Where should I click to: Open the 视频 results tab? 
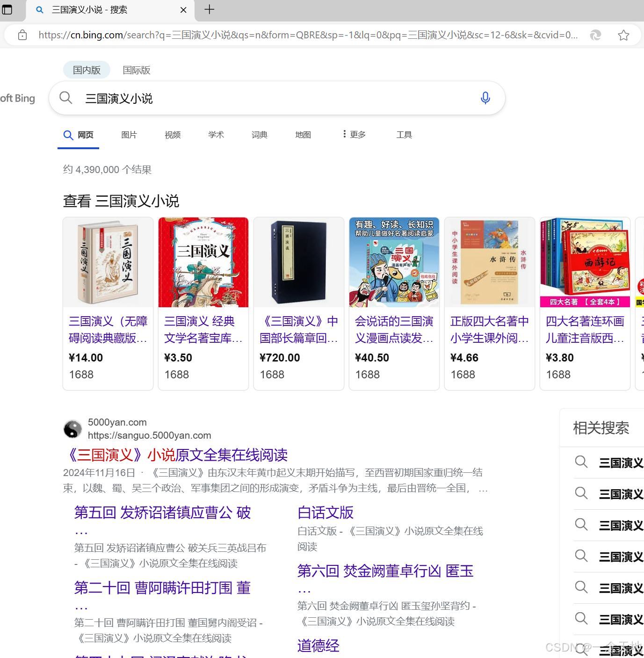173,135
